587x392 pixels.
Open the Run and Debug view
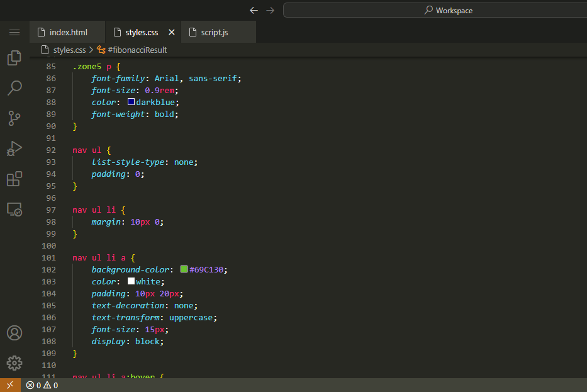pyautogui.click(x=14, y=148)
